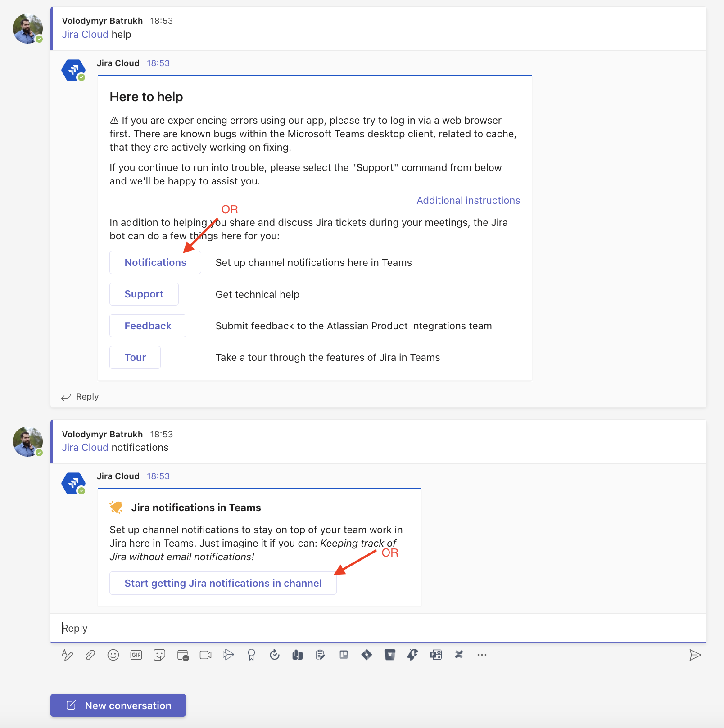The height and width of the screenshot is (728, 724).
Task: Record a video clip
Action: tap(205, 655)
